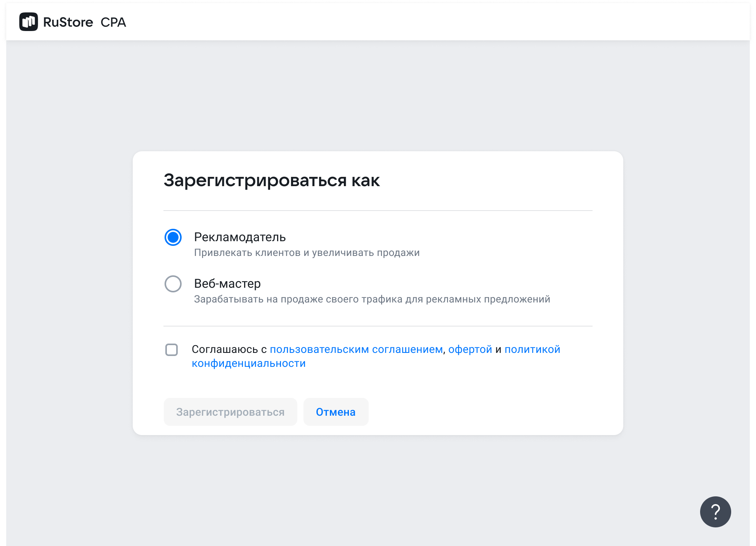Open the офертой link
This screenshot has height=546, width=756.
pyautogui.click(x=470, y=349)
